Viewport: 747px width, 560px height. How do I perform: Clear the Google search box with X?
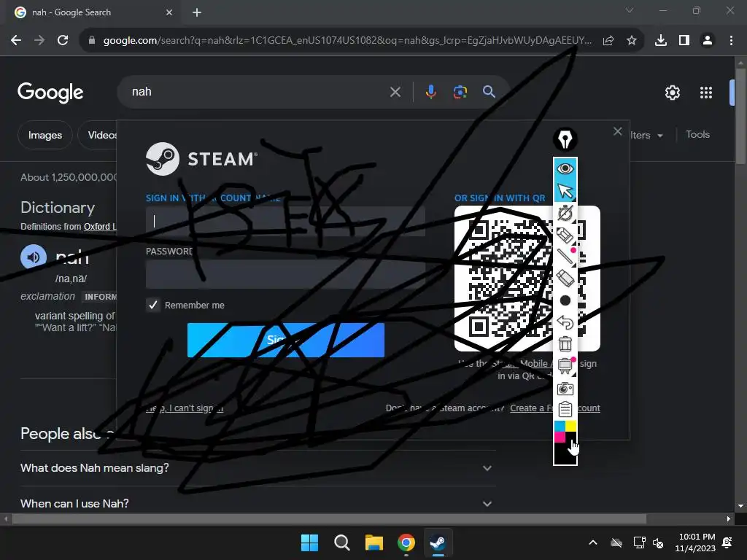click(x=395, y=92)
